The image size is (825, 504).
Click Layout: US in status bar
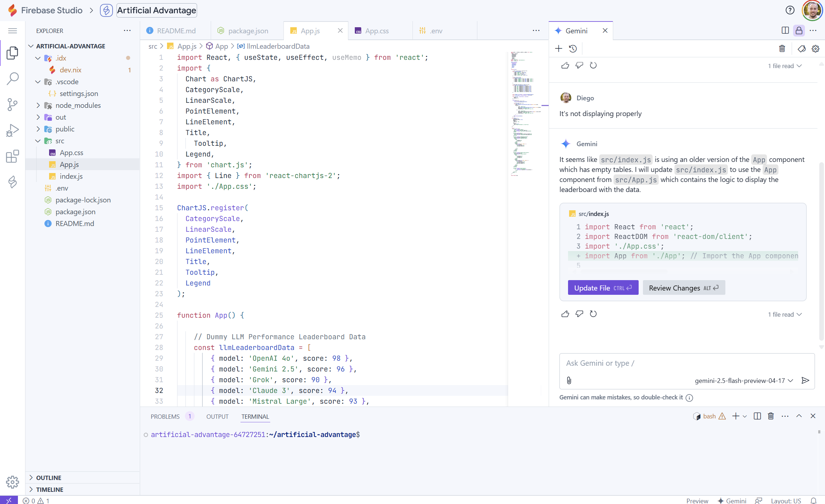tap(786, 500)
